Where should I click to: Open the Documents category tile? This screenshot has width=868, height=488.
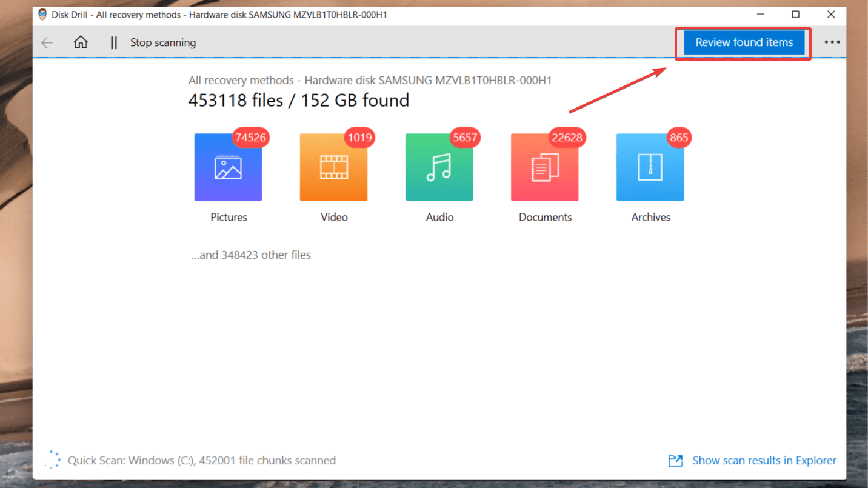[x=544, y=167]
